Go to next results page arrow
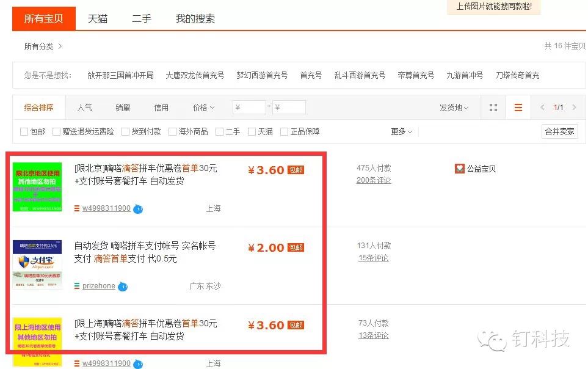 (x=574, y=108)
